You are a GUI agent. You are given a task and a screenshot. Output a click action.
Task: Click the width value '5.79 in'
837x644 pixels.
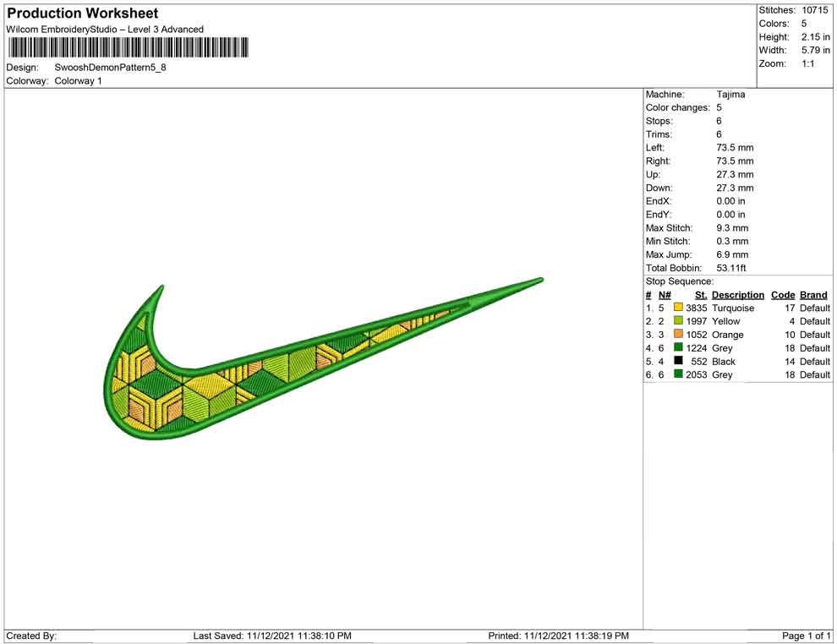(x=815, y=50)
